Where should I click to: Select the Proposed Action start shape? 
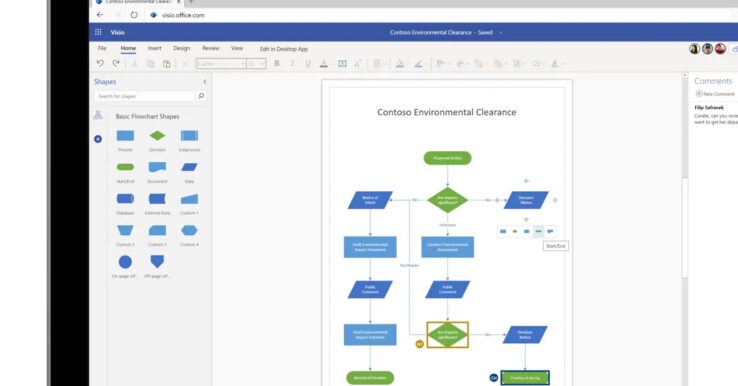pos(448,158)
